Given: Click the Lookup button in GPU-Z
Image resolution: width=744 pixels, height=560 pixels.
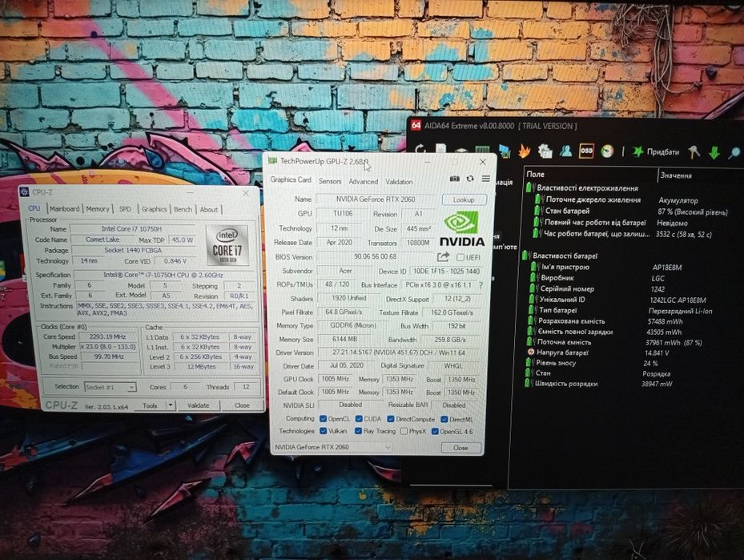Looking at the screenshot, I should click(464, 199).
